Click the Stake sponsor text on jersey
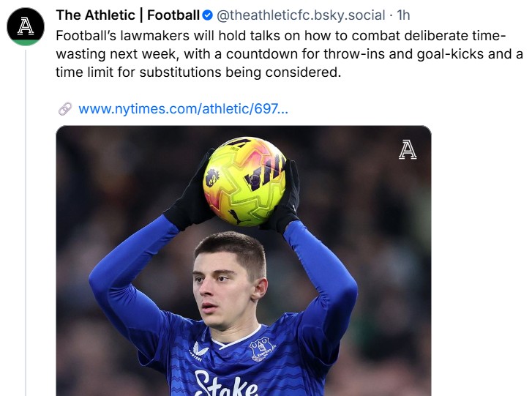This screenshot has width=532, height=396. [225, 384]
